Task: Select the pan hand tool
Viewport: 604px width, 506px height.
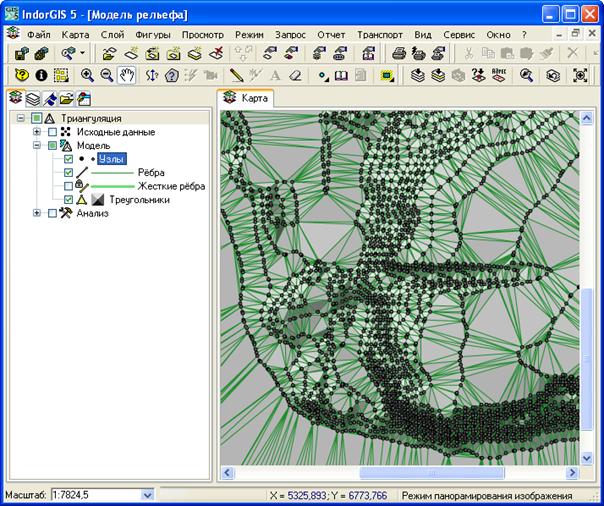Action: point(126,74)
